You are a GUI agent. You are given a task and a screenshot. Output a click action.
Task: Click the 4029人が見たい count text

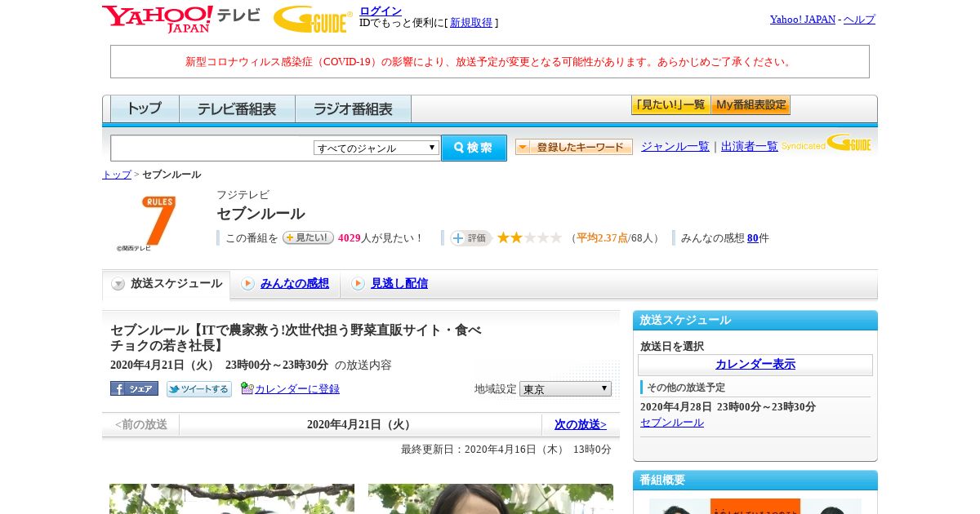pos(381,238)
